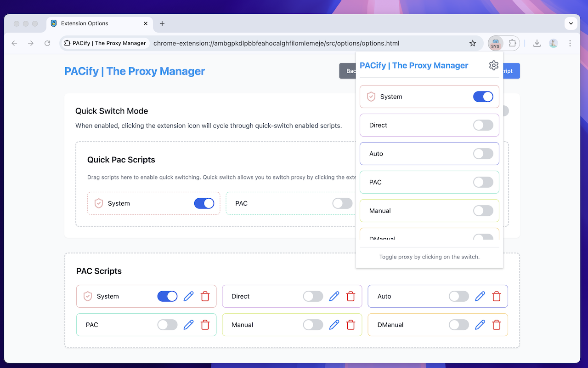Edit the PAC script entry
Viewport: 588px width, 368px height.
[188, 325]
